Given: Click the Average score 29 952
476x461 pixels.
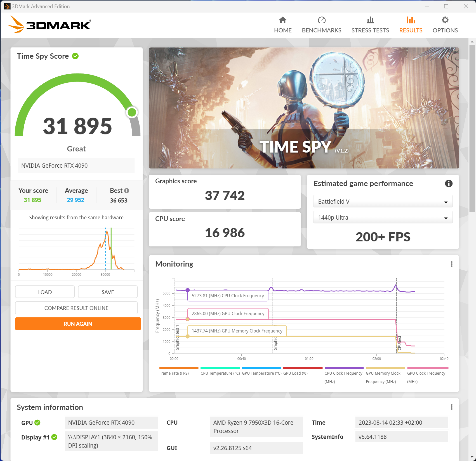Looking at the screenshot, I should 76,200.
